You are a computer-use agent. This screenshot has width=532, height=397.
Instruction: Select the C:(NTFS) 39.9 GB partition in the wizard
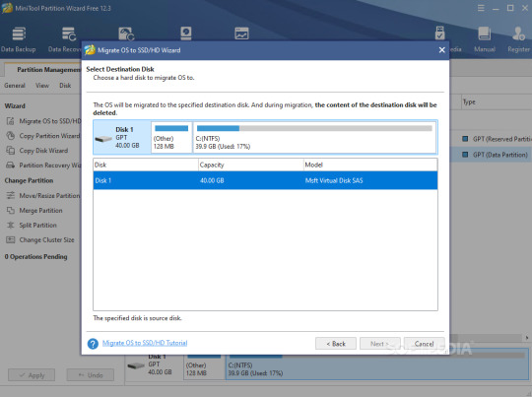click(x=314, y=137)
